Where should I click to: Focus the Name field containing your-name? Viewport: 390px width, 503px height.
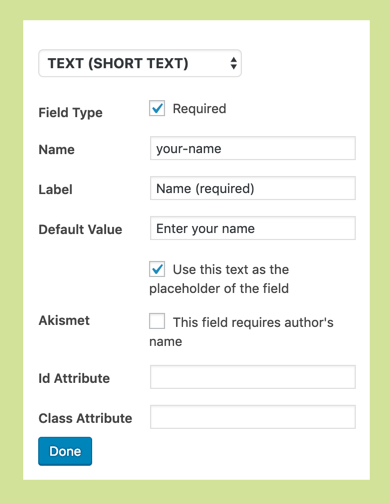(253, 148)
